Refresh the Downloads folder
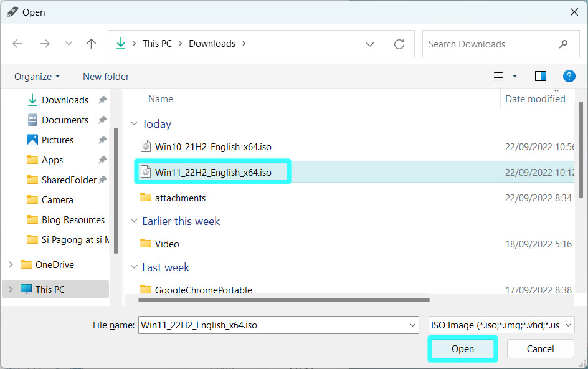588x369 pixels. point(399,44)
